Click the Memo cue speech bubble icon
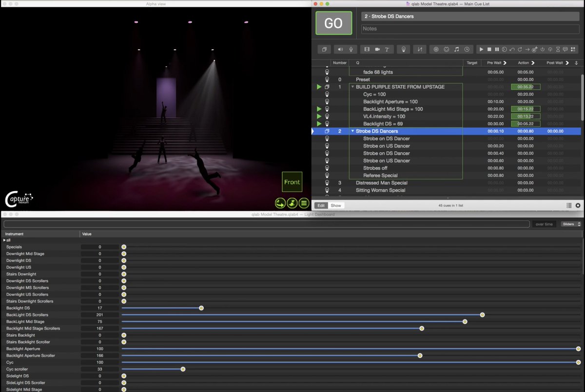 click(565, 49)
